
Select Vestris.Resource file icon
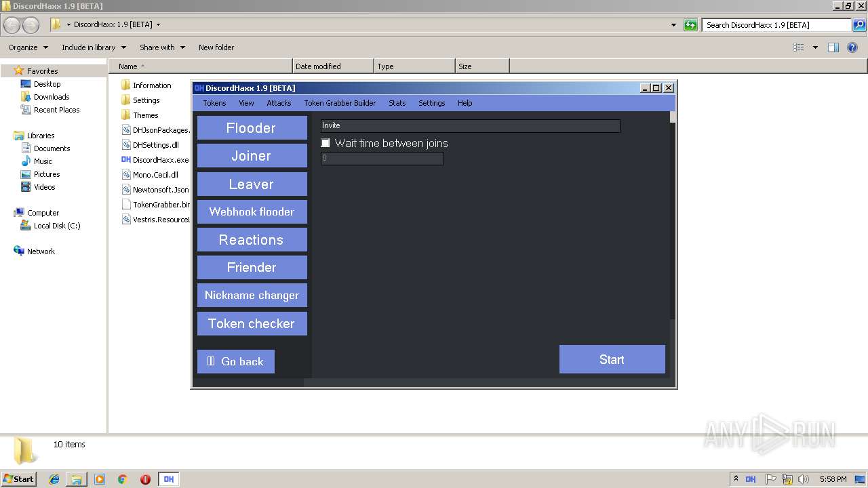126,220
